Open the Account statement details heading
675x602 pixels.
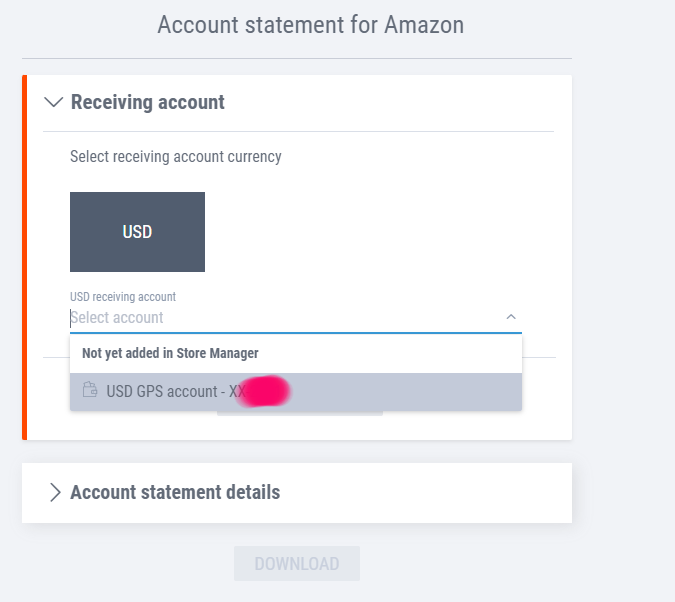click(x=175, y=492)
